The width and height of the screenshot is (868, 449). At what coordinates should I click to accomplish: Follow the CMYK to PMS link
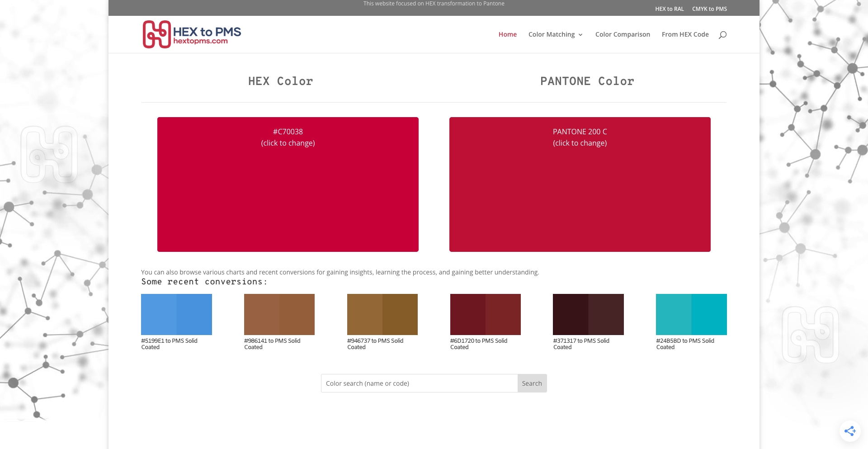(x=709, y=9)
